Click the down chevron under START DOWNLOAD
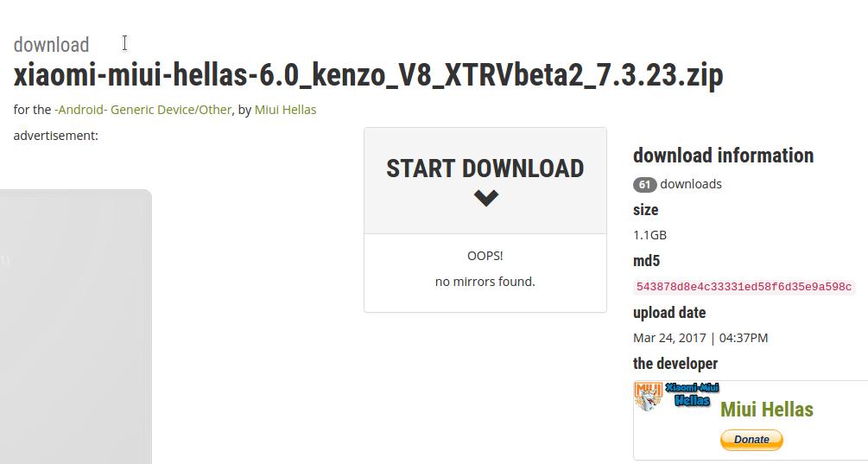The image size is (868, 464). tap(485, 198)
